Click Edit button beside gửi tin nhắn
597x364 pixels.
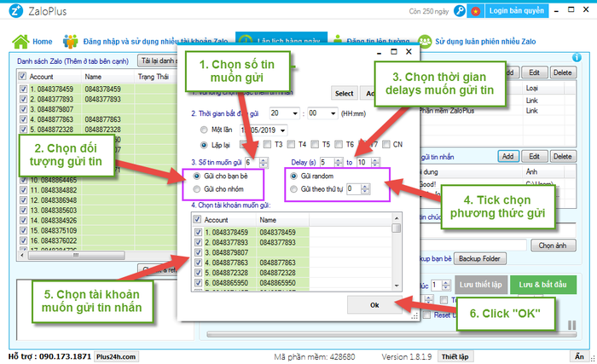534,157
